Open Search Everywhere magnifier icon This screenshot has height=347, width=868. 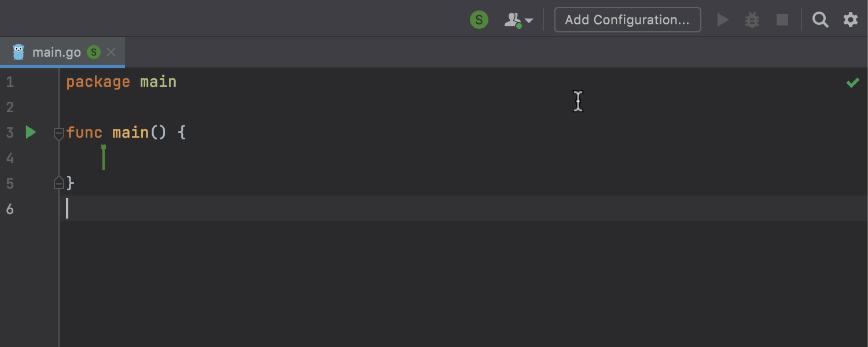pos(820,20)
